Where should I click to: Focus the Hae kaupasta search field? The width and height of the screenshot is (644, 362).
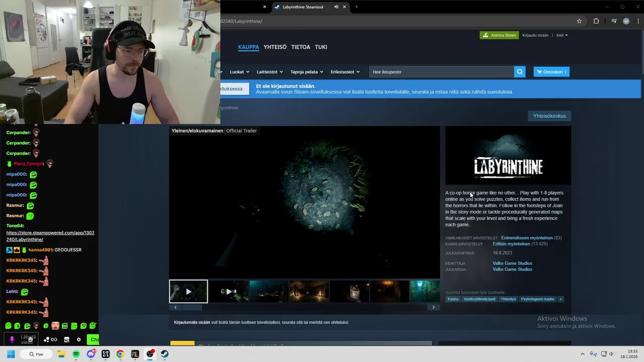point(441,72)
